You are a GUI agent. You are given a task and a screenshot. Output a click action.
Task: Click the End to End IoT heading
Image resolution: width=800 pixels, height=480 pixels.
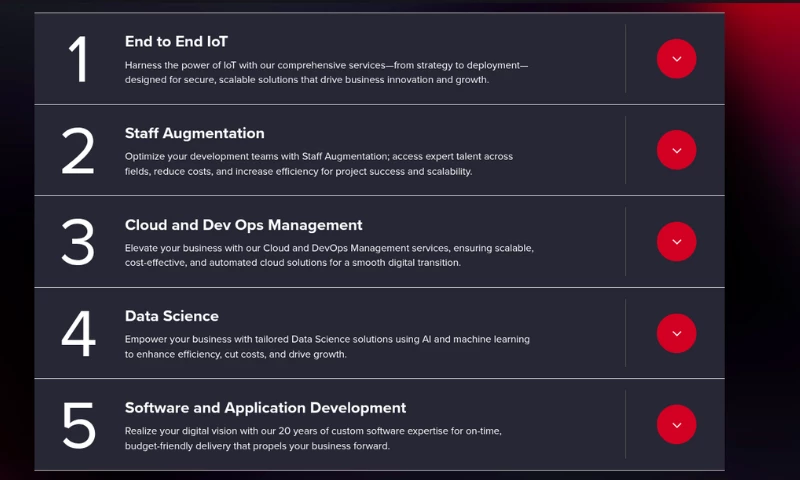point(176,42)
